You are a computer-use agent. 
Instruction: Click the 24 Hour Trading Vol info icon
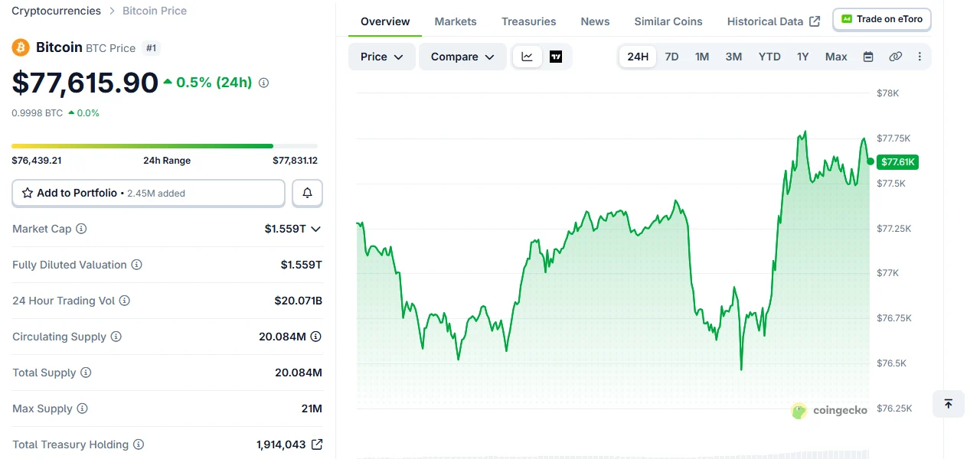[124, 301]
